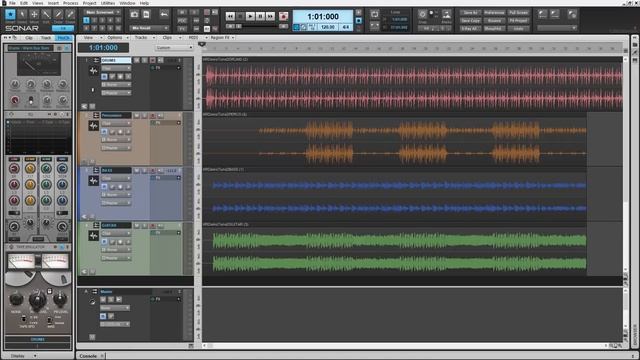Pause transport playback
This screenshot has width=640, height=360.
260,16
